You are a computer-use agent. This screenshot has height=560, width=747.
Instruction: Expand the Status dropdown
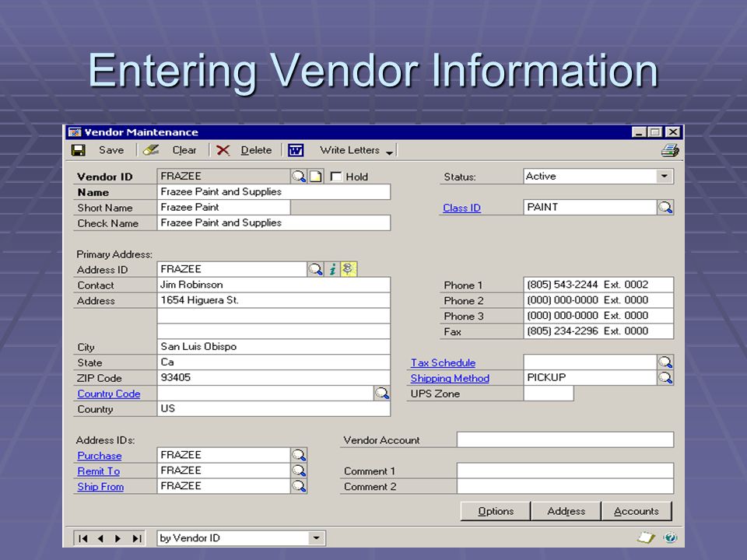coord(664,177)
